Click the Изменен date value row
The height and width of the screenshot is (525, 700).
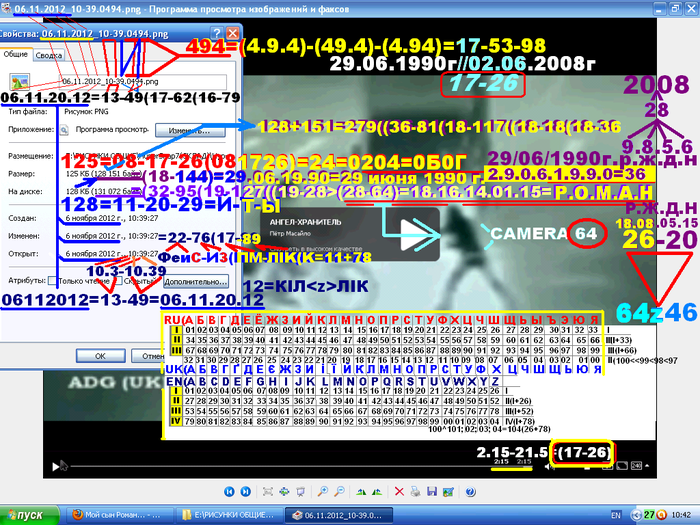[112, 236]
